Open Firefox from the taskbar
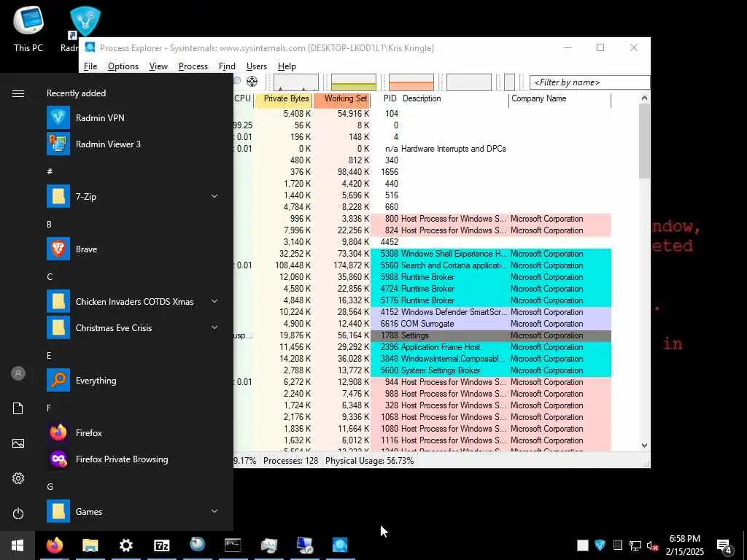 (54, 545)
